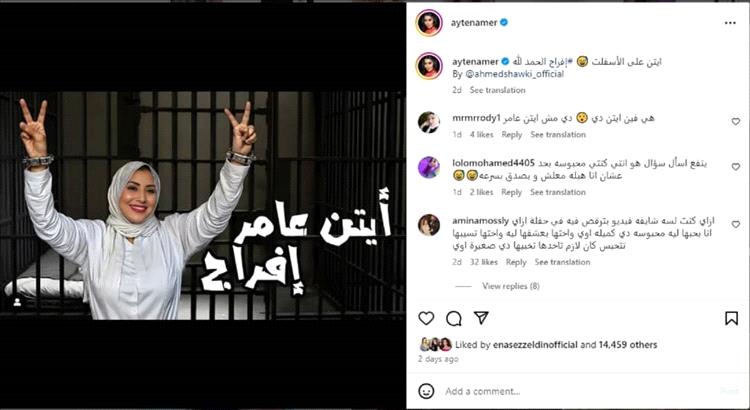Open the three-dot more options menu
The height and width of the screenshot is (410, 750).
(x=730, y=23)
